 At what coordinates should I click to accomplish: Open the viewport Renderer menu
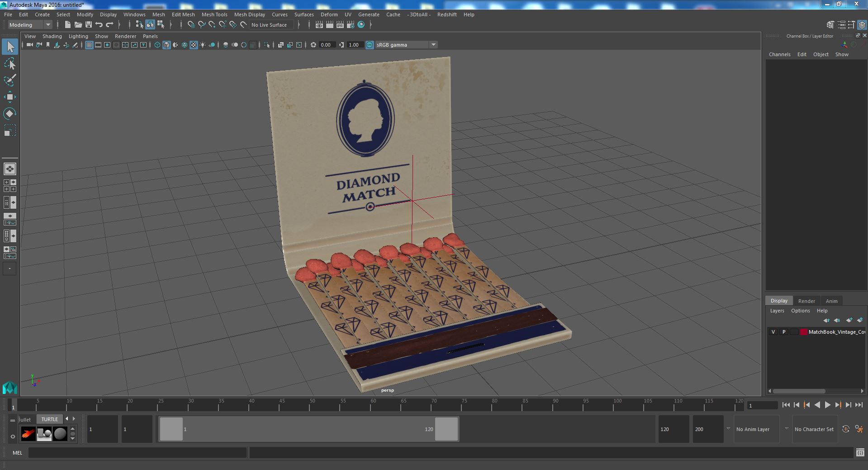pos(125,36)
